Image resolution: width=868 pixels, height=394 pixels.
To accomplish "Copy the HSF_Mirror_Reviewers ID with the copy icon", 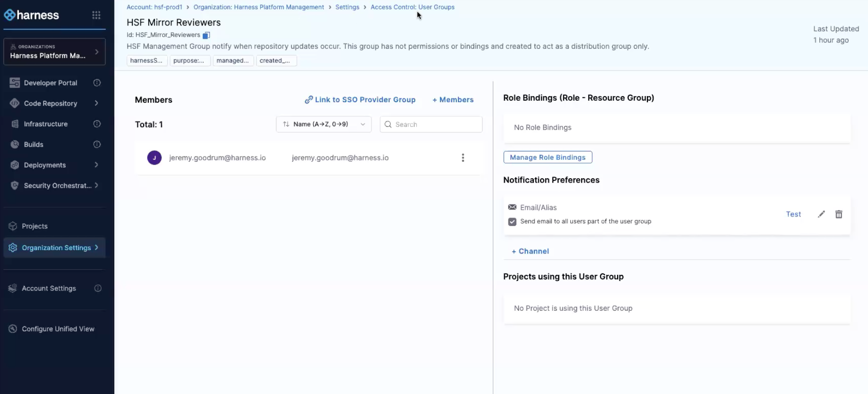I will pyautogui.click(x=206, y=35).
